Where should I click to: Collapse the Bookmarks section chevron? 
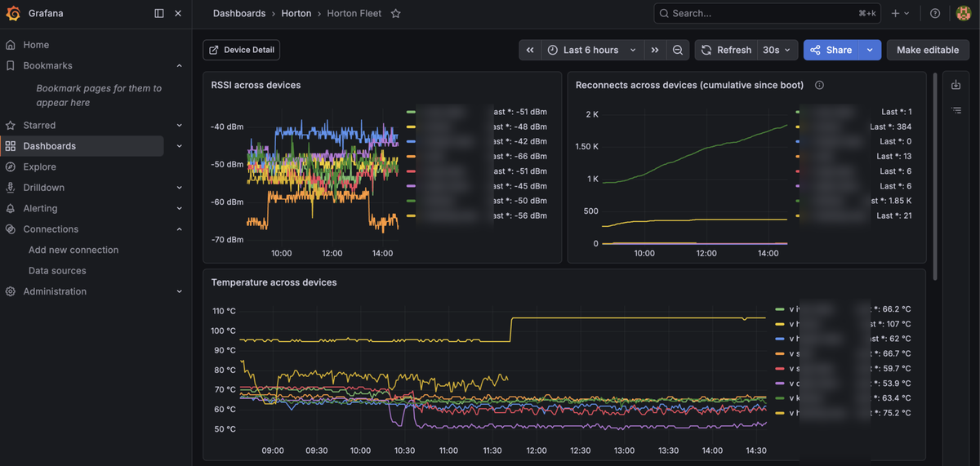pos(179,65)
